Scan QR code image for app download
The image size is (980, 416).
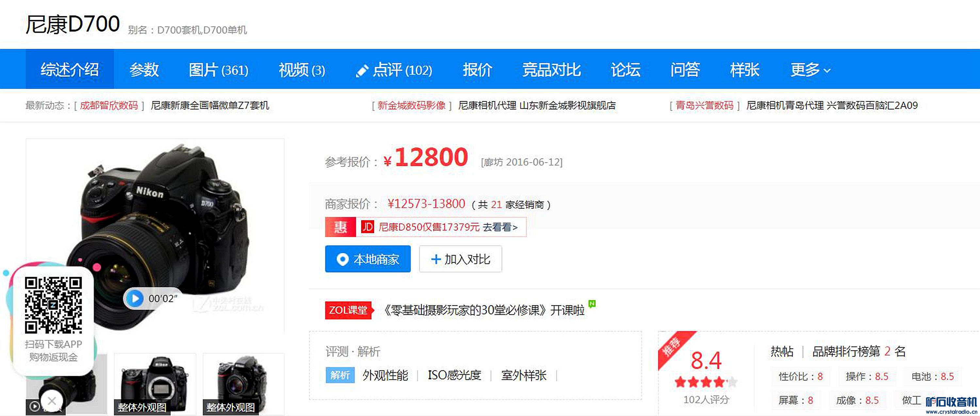[x=53, y=305]
